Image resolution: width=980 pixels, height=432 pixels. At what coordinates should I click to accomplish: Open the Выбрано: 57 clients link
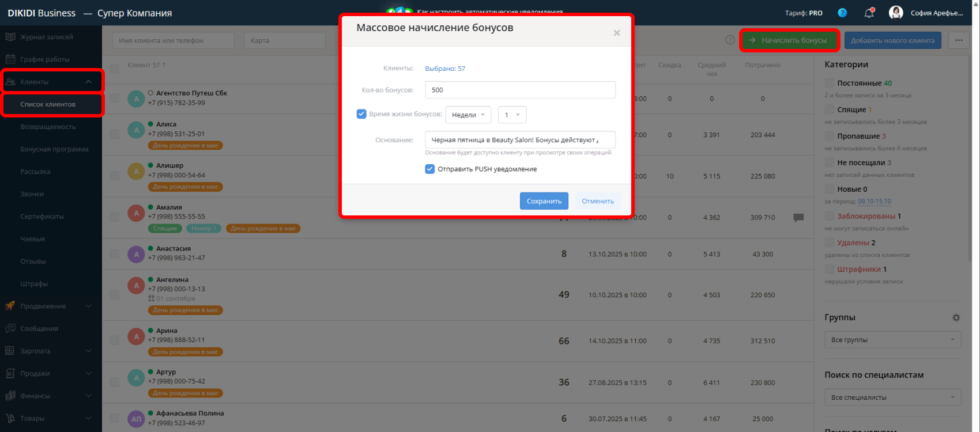click(x=445, y=69)
